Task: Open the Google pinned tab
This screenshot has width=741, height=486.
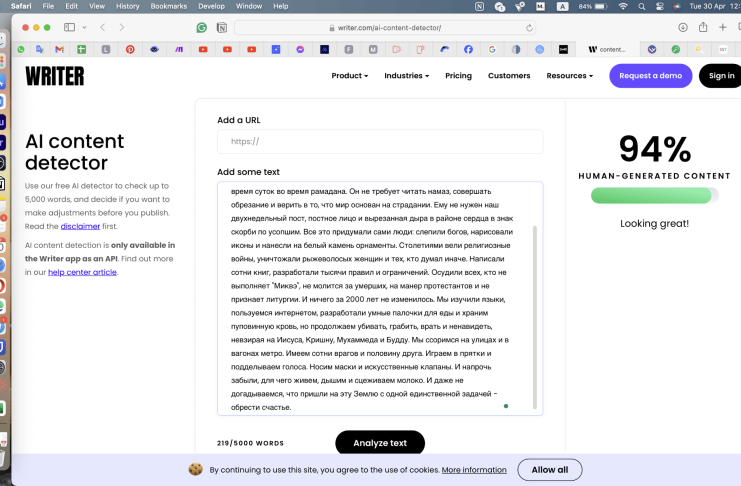Action: click(492, 49)
